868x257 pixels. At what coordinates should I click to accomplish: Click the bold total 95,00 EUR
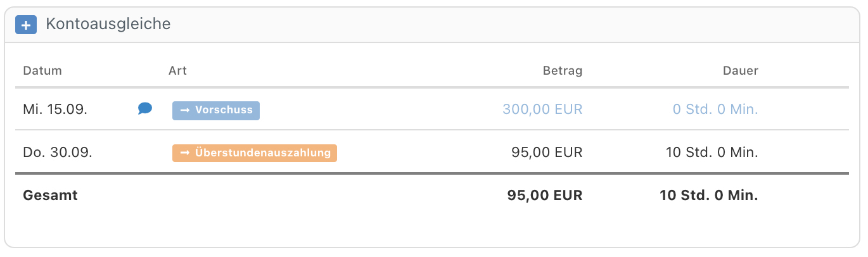coord(545,196)
